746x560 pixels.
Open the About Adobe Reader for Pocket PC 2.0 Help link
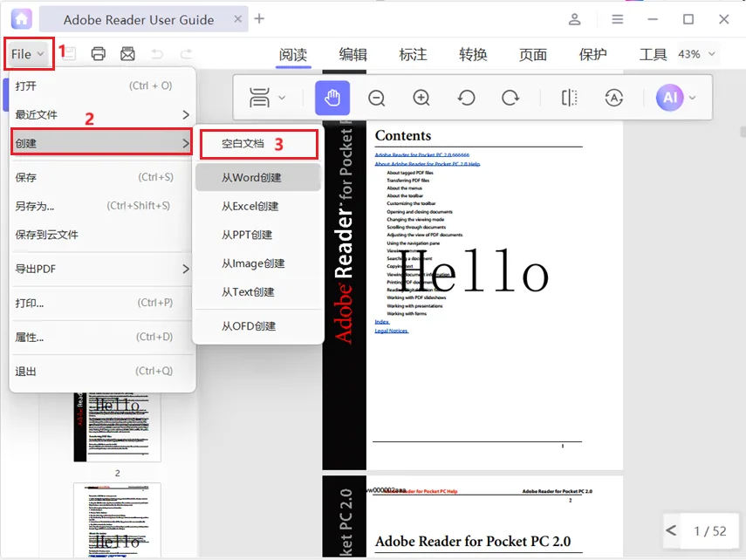point(428,164)
